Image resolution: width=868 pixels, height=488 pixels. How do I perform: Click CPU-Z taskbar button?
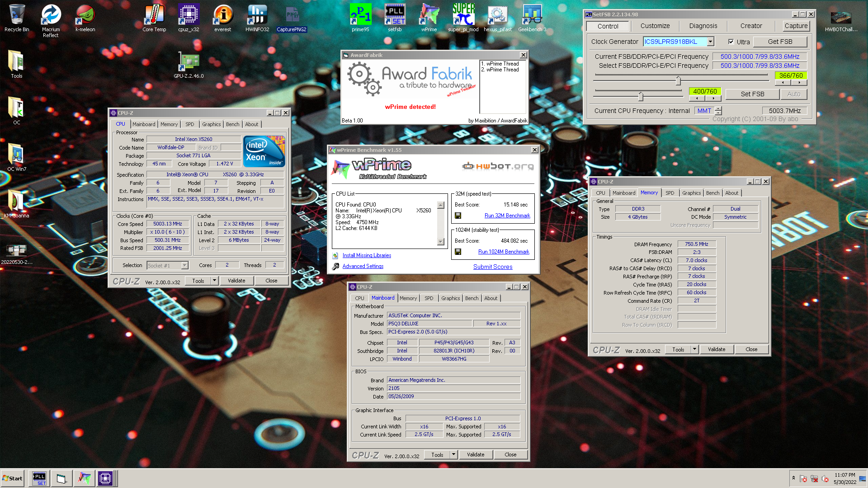(105, 479)
